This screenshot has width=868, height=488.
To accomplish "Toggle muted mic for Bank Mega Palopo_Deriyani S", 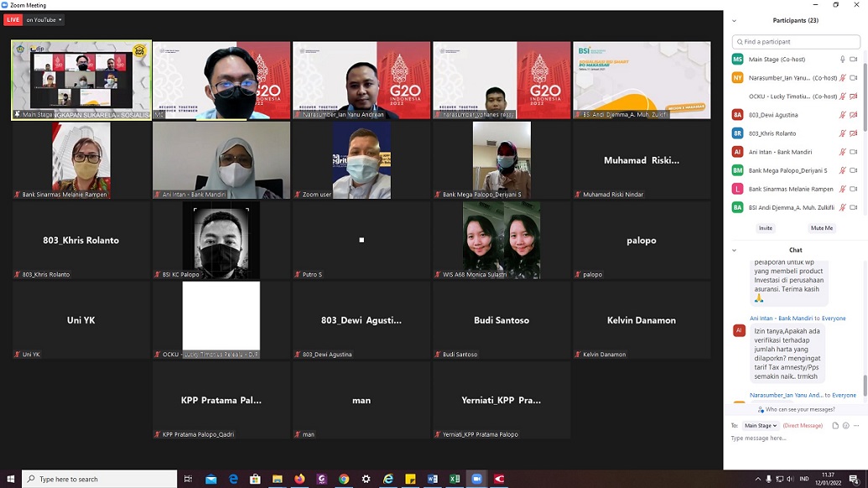I will 843,170.
